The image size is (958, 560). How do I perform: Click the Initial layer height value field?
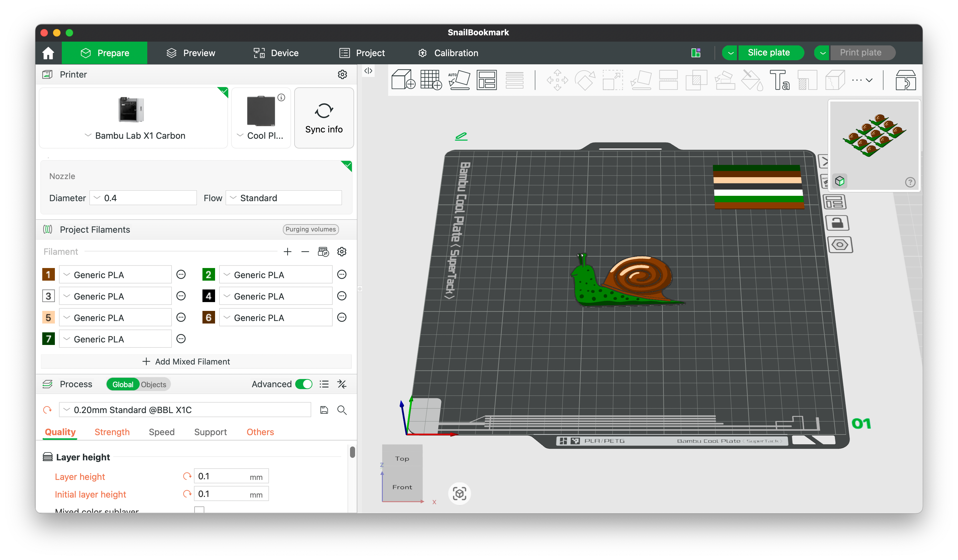(x=231, y=494)
